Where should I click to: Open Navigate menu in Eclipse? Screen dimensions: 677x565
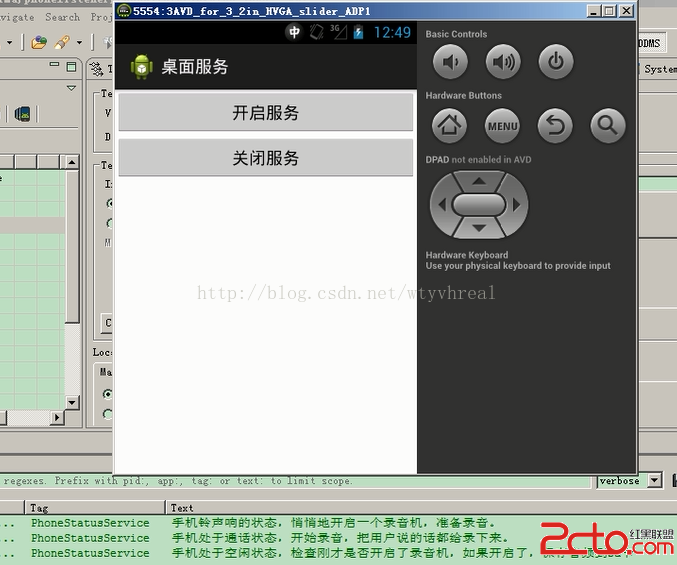click(x=16, y=17)
